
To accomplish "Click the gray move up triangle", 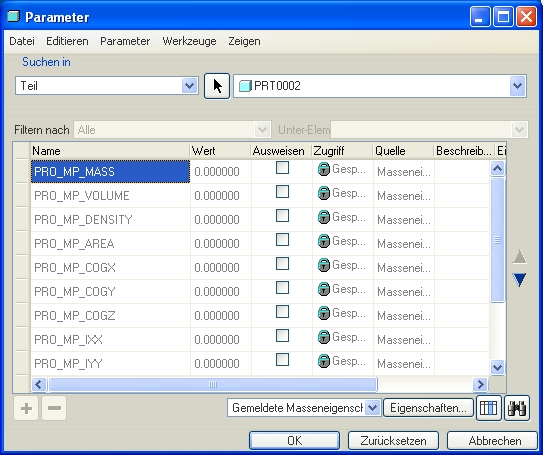I will pyautogui.click(x=519, y=257).
